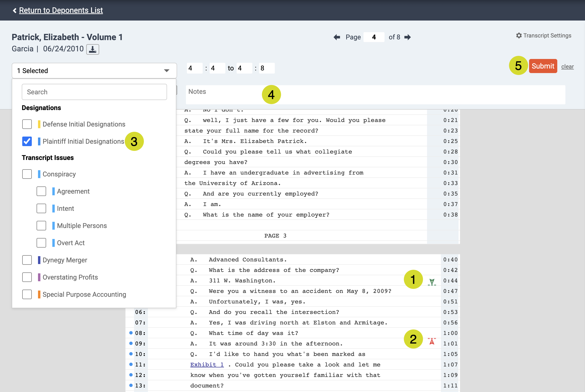The height and width of the screenshot is (392, 585).
Task: Click timestamp 0:47 in the transcript
Action: click(x=450, y=291)
